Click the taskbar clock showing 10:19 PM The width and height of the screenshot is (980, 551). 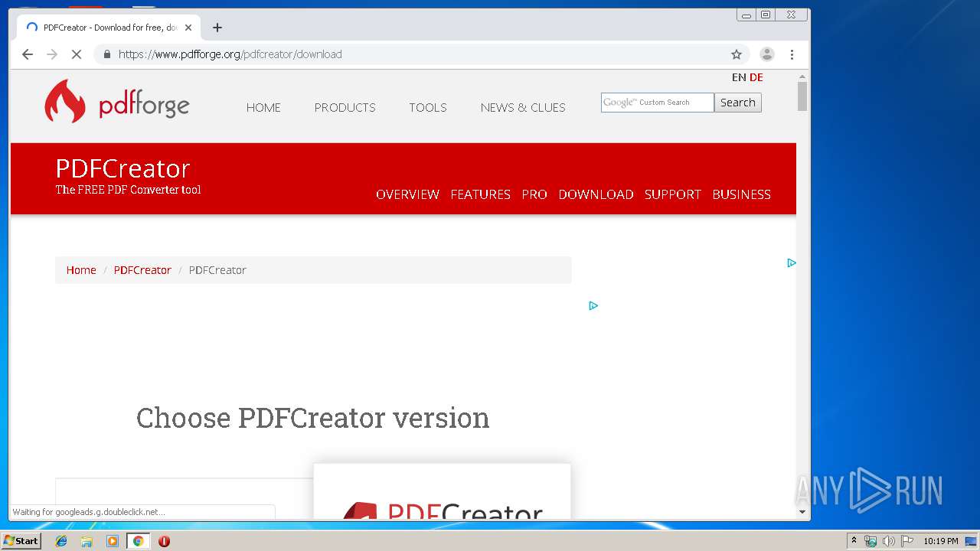click(x=940, y=541)
